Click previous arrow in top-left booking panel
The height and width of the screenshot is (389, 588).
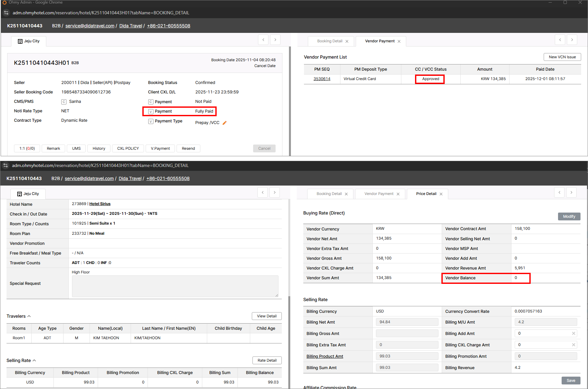[x=263, y=40]
